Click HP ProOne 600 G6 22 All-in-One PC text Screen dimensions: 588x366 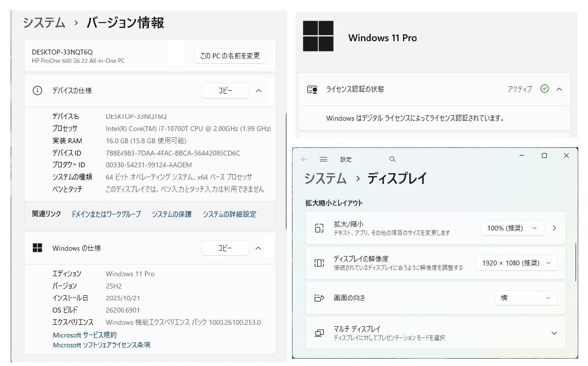78,61
